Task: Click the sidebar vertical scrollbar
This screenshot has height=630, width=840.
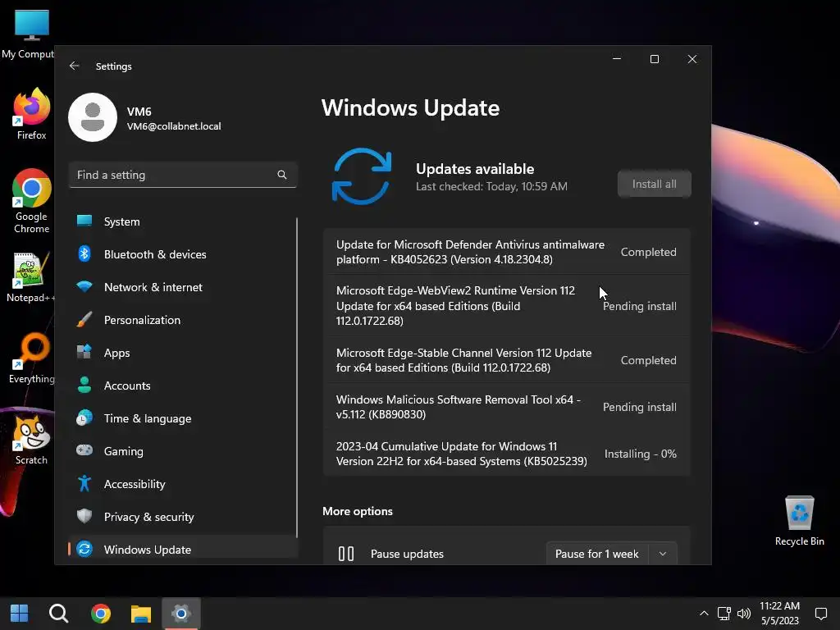Action: (x=297, y=377)
